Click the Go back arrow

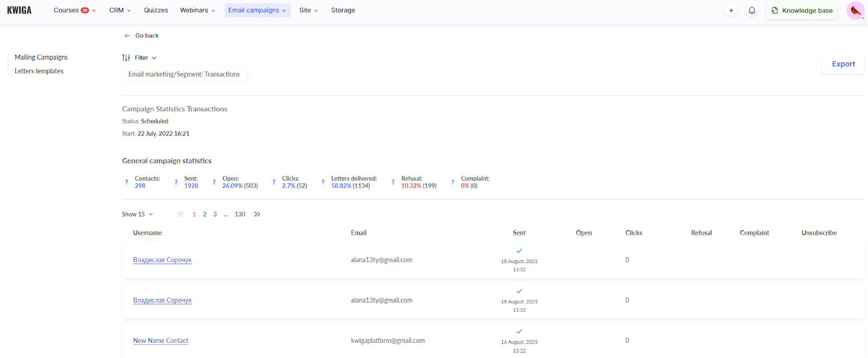[x=127, y=36]
